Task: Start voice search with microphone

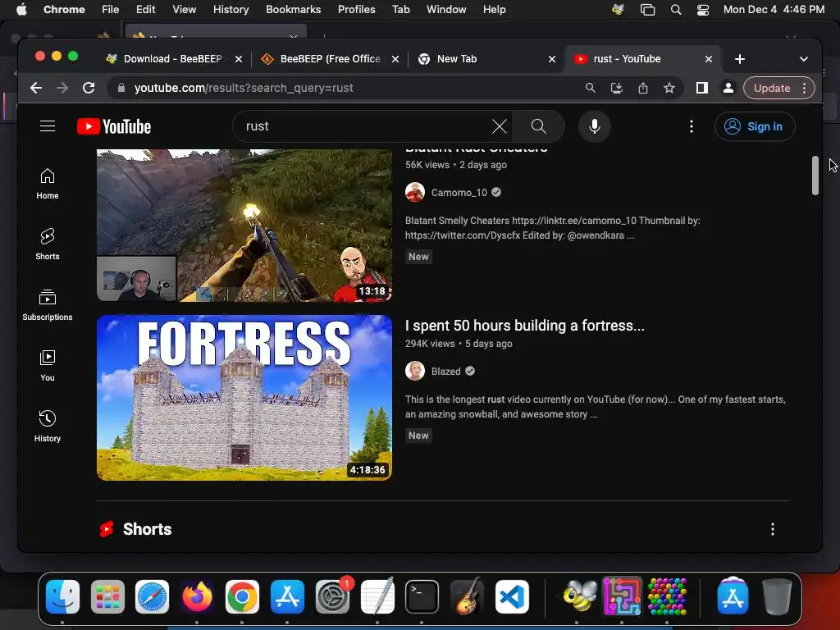Action: click(x=594, y=126)
